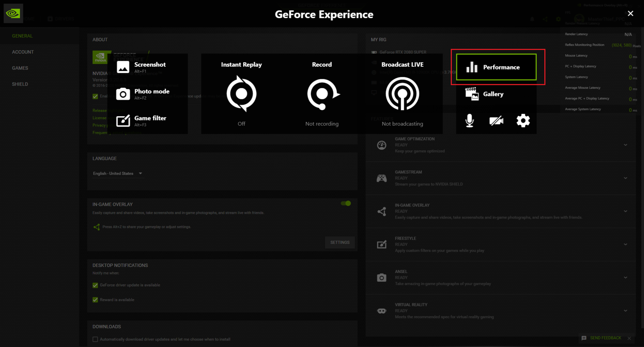Toggle the experimental features checkbox in About
The width and height of the screenshot is (644, 347).
coord(95,97)
